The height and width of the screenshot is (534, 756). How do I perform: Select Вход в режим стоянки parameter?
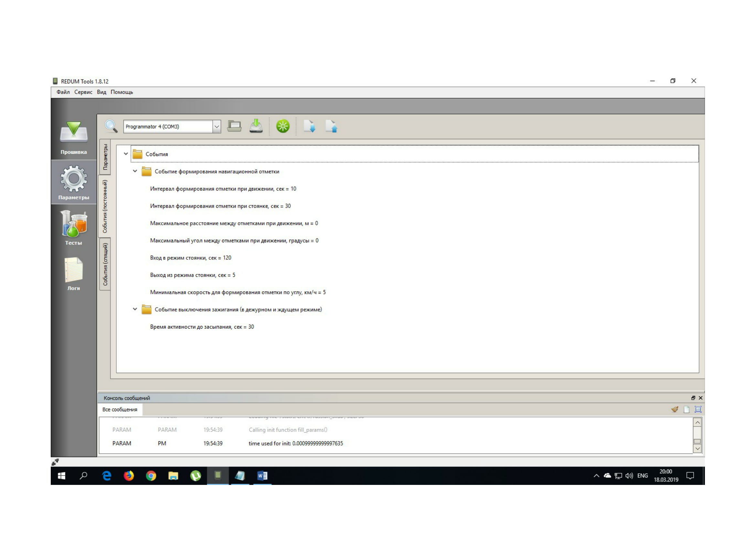click(190, 257)
